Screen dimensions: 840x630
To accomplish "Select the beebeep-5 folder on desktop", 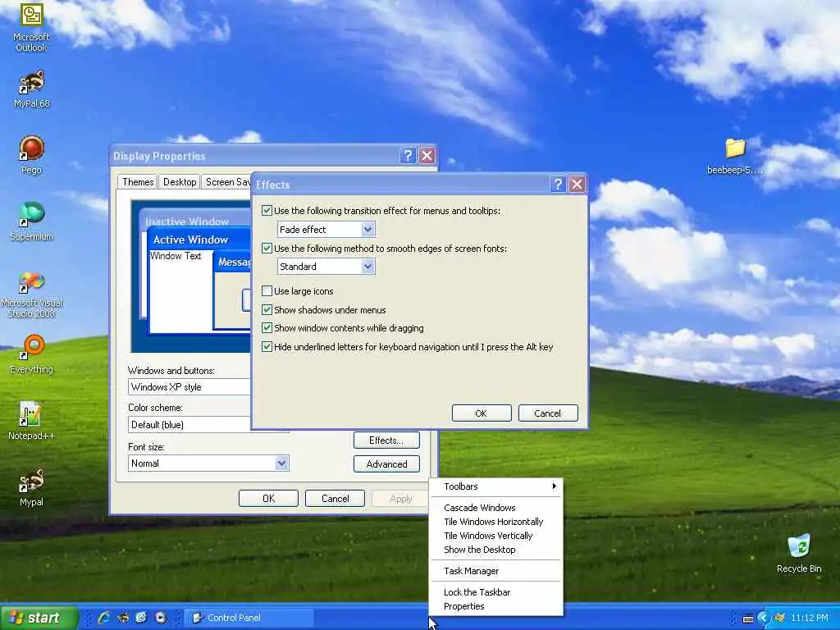I will pyautogui.click(x=735, y=157).
